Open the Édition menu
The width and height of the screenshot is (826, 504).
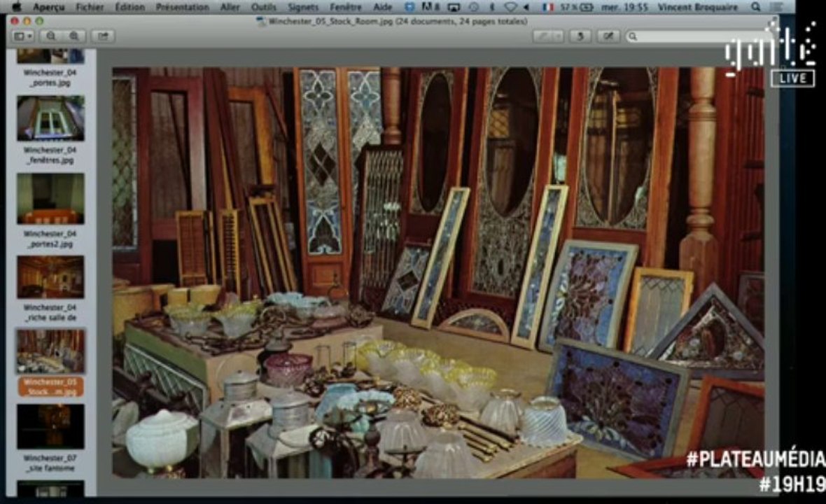[129, 8]
